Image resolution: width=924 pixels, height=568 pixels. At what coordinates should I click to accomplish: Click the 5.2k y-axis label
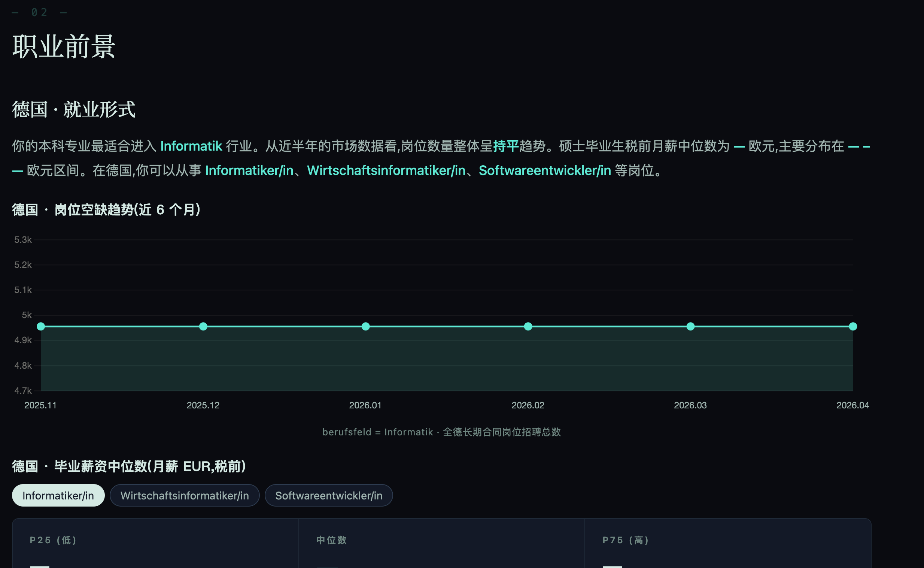[23, 265]
